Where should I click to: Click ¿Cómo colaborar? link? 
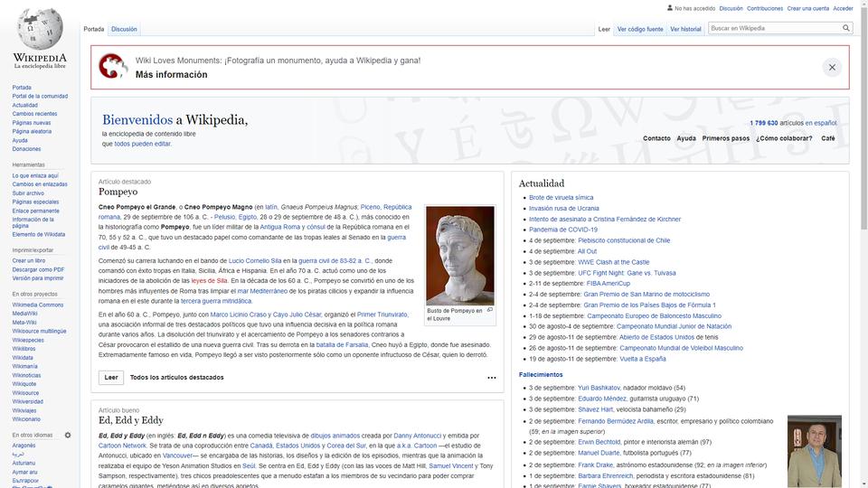click(784, 138)
